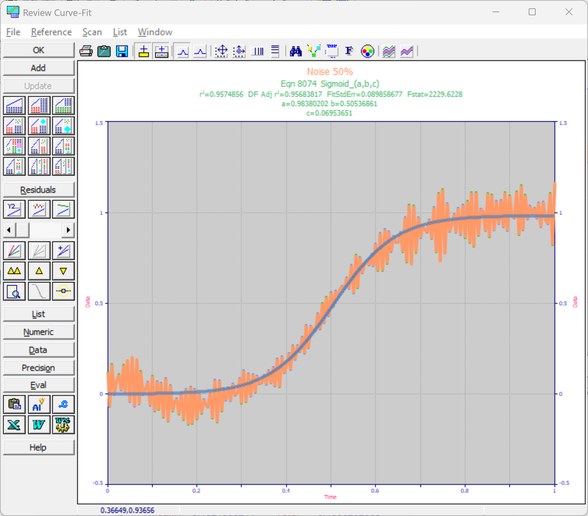
Task: Click the Precision button
Action: coord(38,368)
